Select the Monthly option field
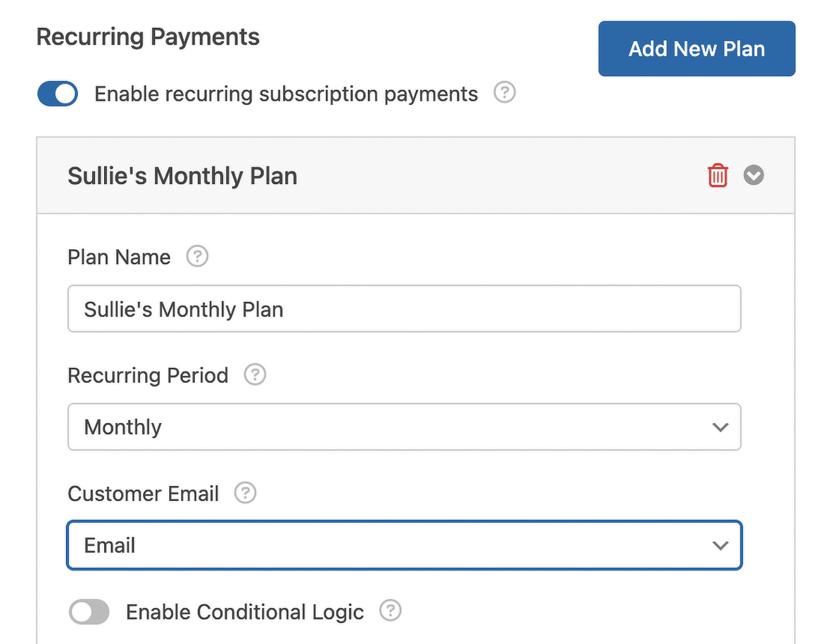836x644 pixels. 404,427
